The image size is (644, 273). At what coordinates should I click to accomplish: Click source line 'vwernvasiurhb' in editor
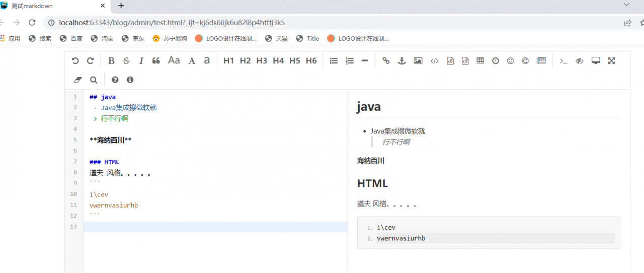click(x=114, y=205)
